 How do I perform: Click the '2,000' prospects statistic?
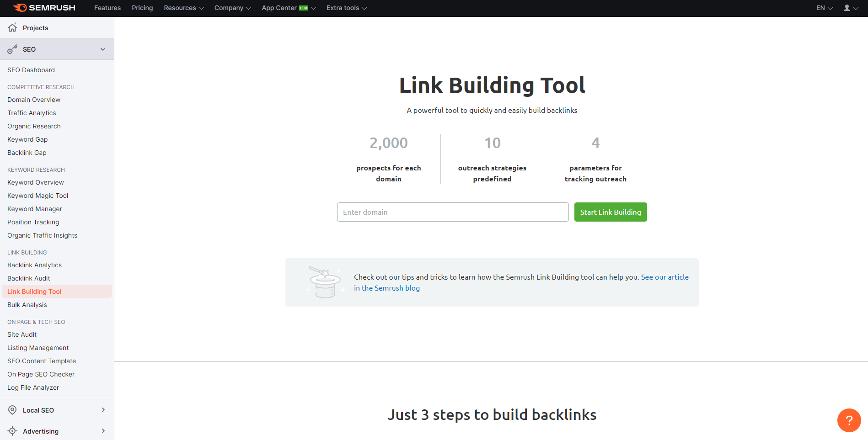pyautogui.click(x=389, y=143)
